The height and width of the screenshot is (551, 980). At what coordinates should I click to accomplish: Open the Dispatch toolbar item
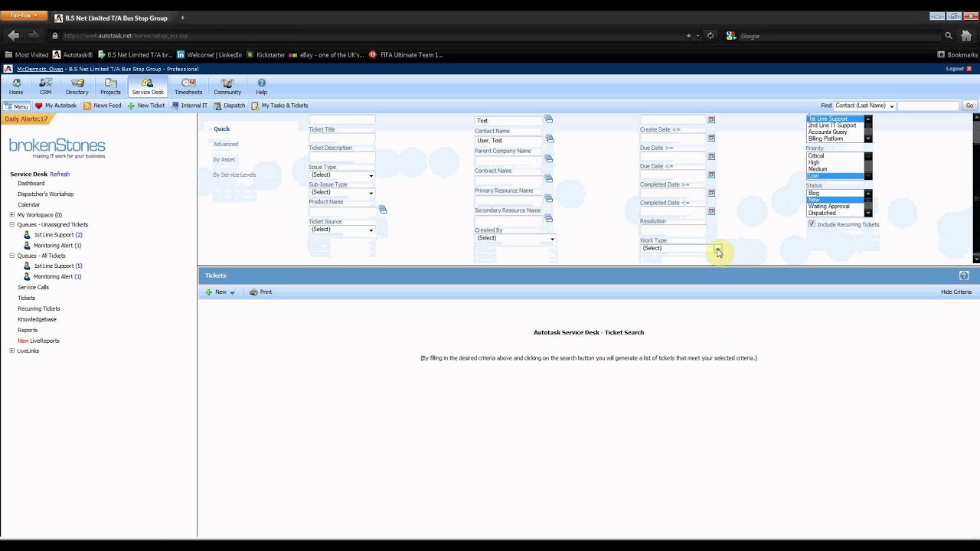[230, 106]
